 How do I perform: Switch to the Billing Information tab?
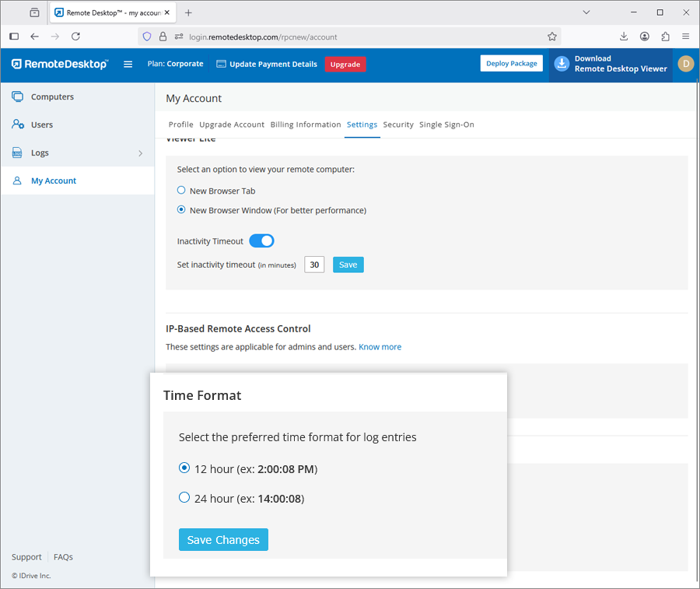coord(306,124)
